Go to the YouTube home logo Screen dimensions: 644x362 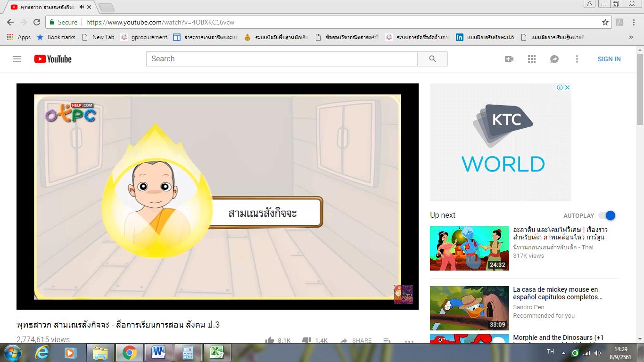click(53, 59)
